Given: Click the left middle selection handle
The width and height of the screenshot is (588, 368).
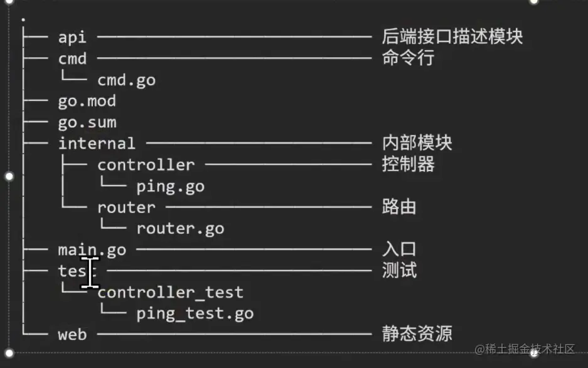Looking at the screenshot, I should tap(9, 176).
